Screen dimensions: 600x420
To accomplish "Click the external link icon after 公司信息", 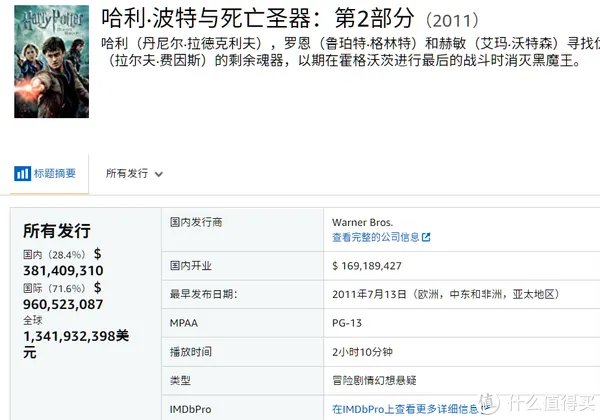I will point(426,237).
